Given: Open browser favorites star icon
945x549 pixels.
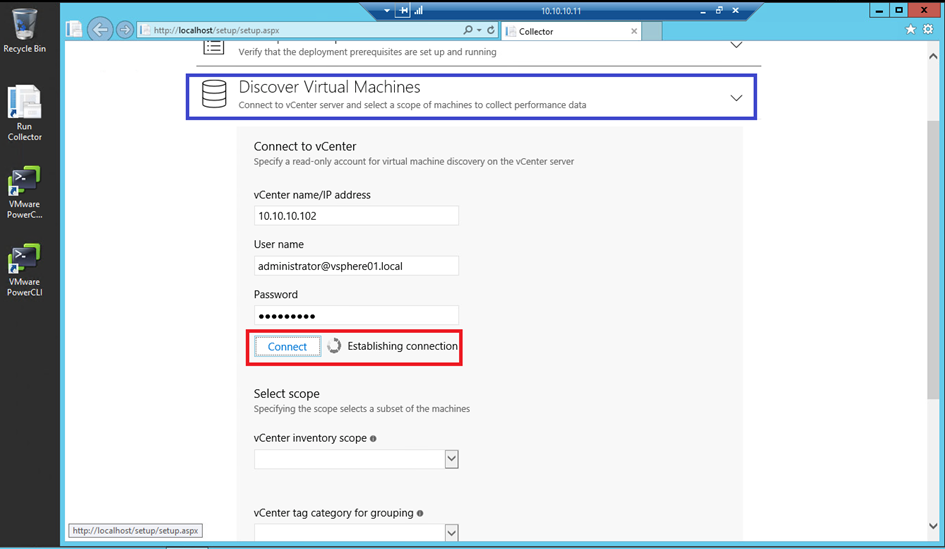Looking at the screenshot, I should [x=911, y=30].
